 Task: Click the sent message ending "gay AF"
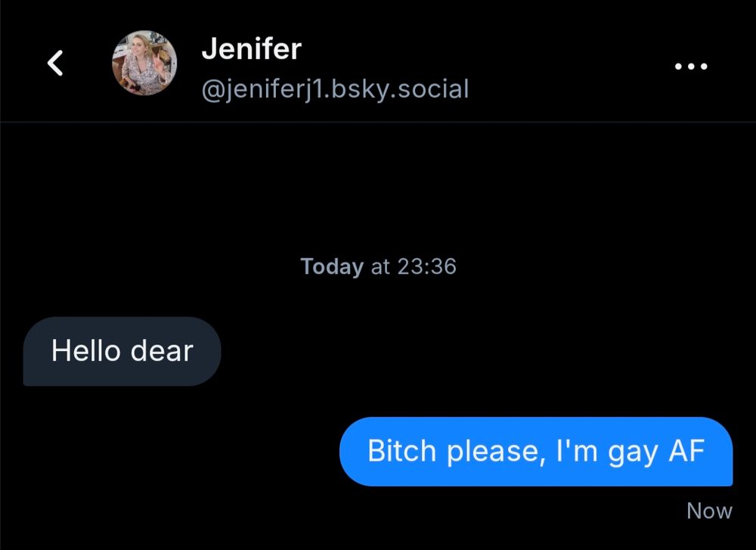[x=536, y=452]
